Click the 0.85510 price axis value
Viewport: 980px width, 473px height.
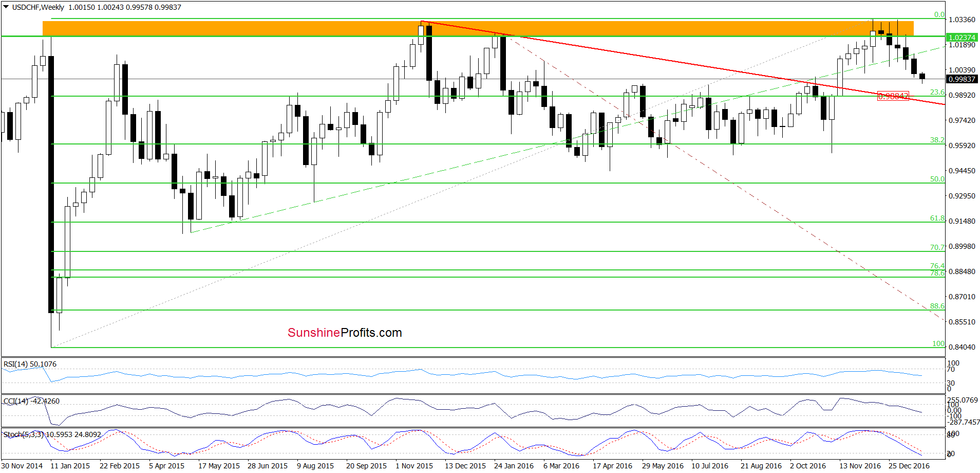(962, 322)
